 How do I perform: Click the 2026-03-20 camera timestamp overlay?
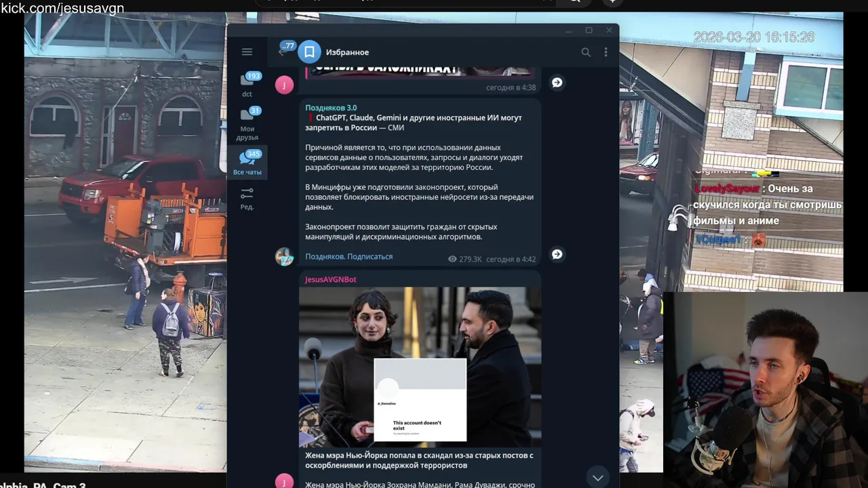click(x=753, y=37)
